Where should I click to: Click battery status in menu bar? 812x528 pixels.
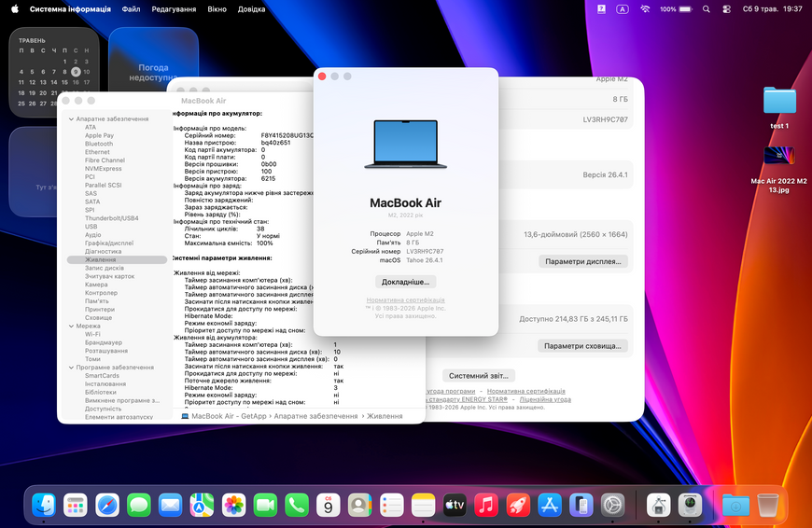click(x=676, y=8)
